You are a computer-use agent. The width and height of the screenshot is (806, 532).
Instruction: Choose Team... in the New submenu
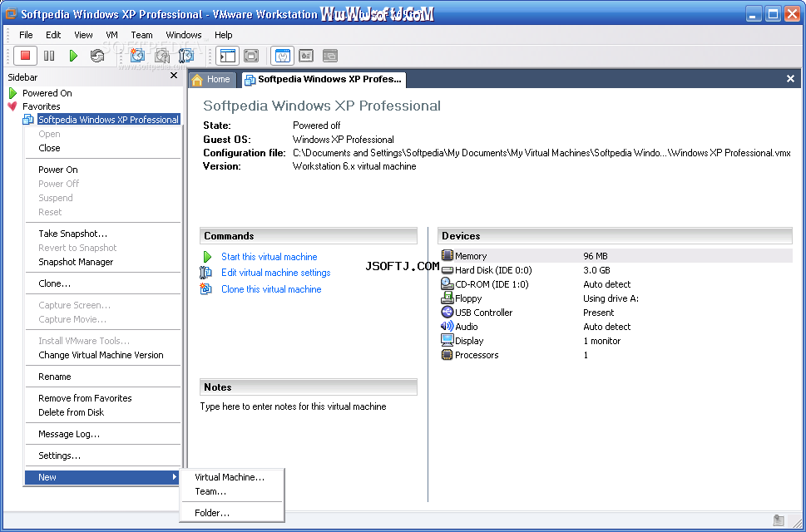pos(232,491)
